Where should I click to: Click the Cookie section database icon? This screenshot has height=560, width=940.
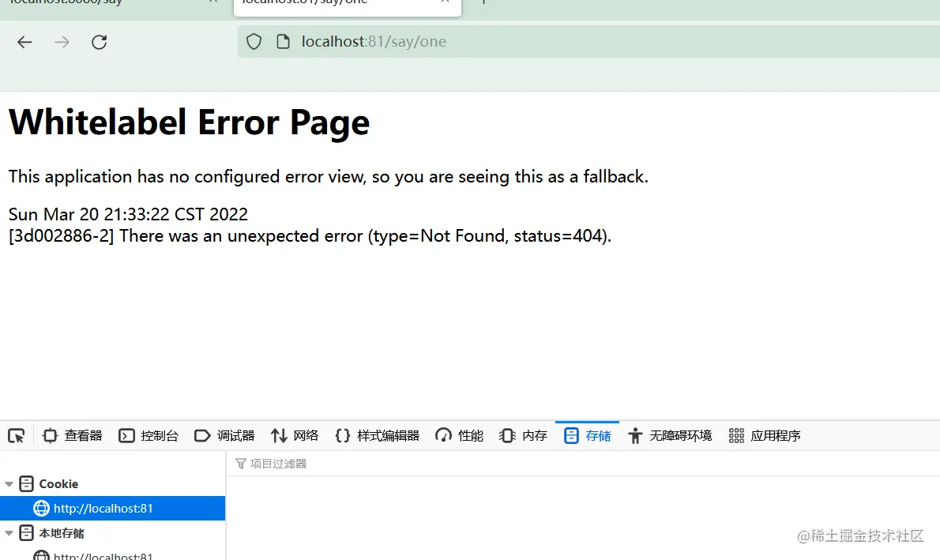(x=26, y=484)
